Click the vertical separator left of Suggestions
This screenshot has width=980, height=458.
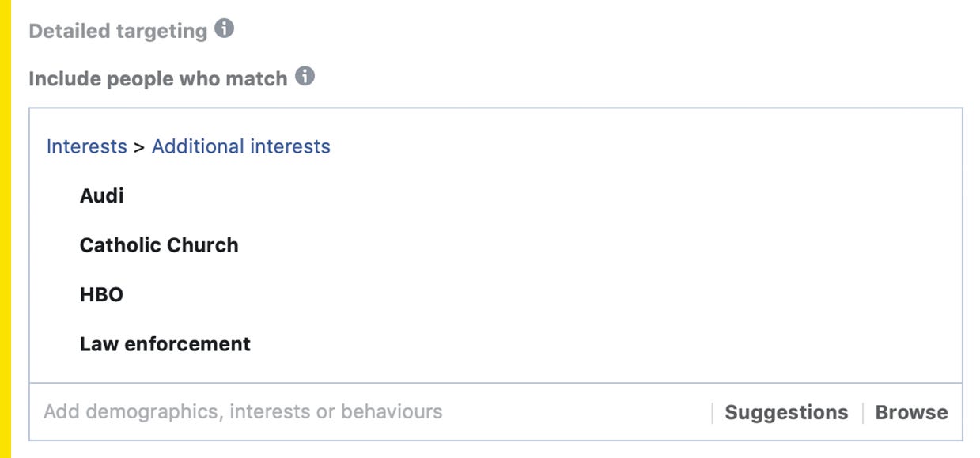pyautogui.click(x=712, y=412)
